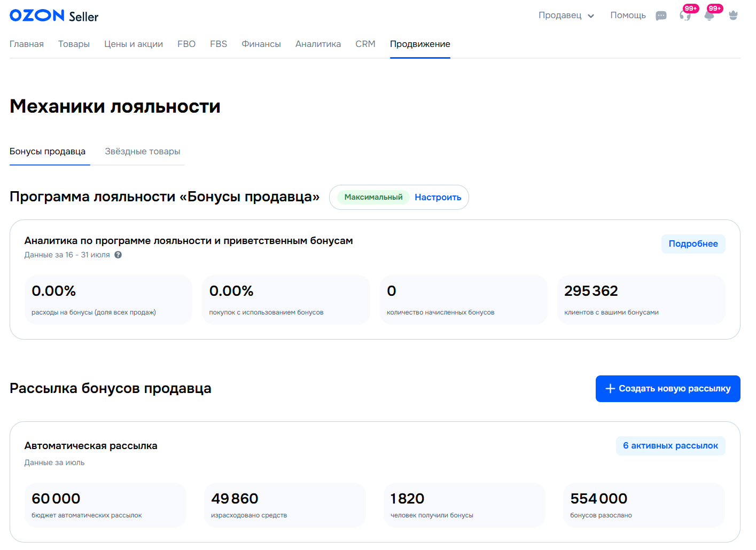Click the Данные за июль text
The width and height of the screenshot is (756, 550).
[54, 462]
